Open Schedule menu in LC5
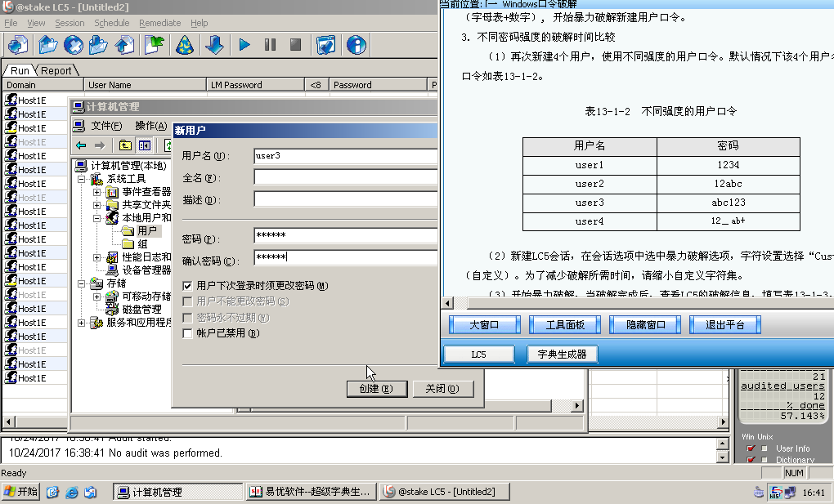Screen dimensions: 834x504 [x=112, y=23]
